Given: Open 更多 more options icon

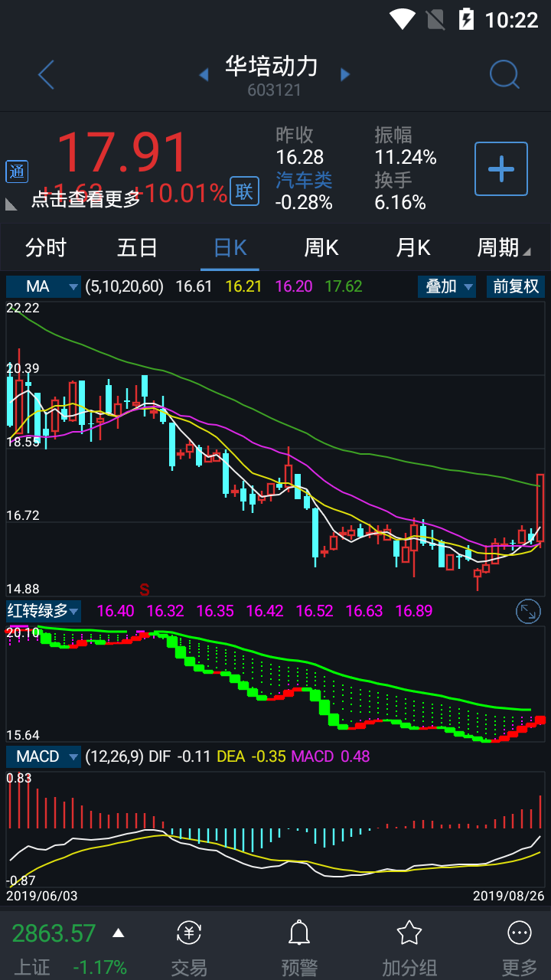Looking at the screenshot, I should click(x=520, y=933).
